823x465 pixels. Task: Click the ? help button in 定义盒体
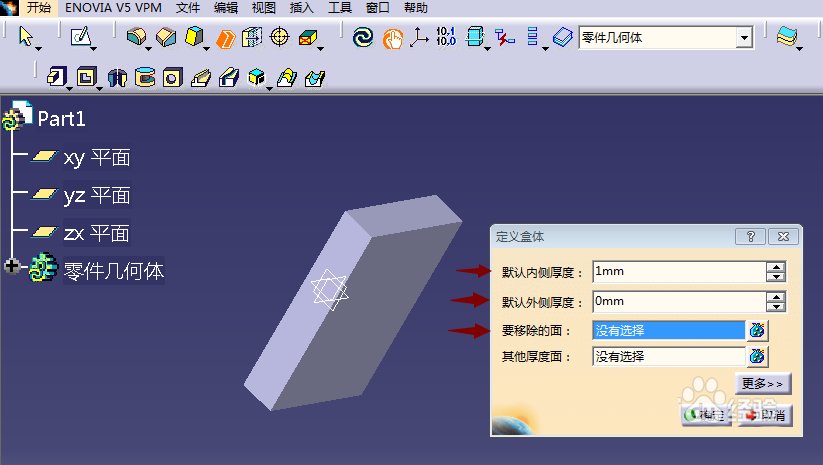tap(751, 237)
